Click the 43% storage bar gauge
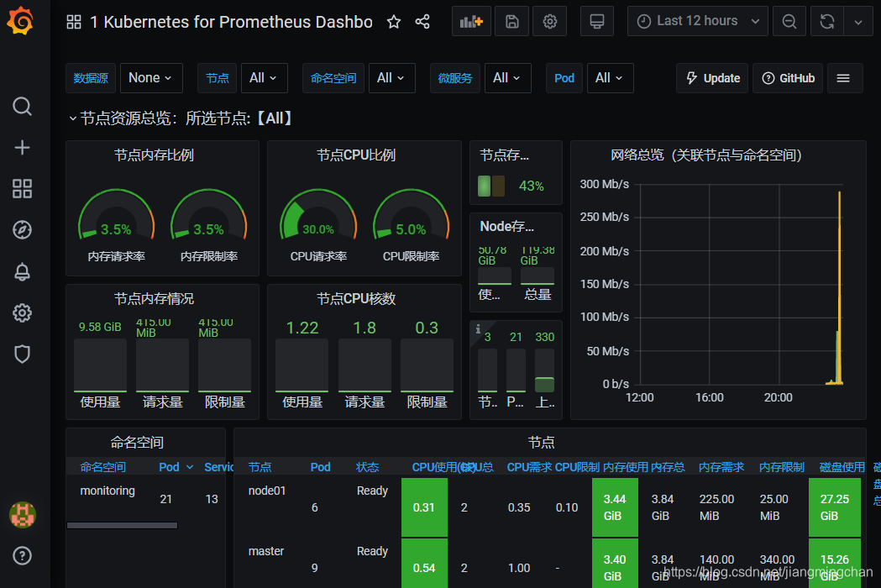Screen dimensions: 881x588 (491, 186)
